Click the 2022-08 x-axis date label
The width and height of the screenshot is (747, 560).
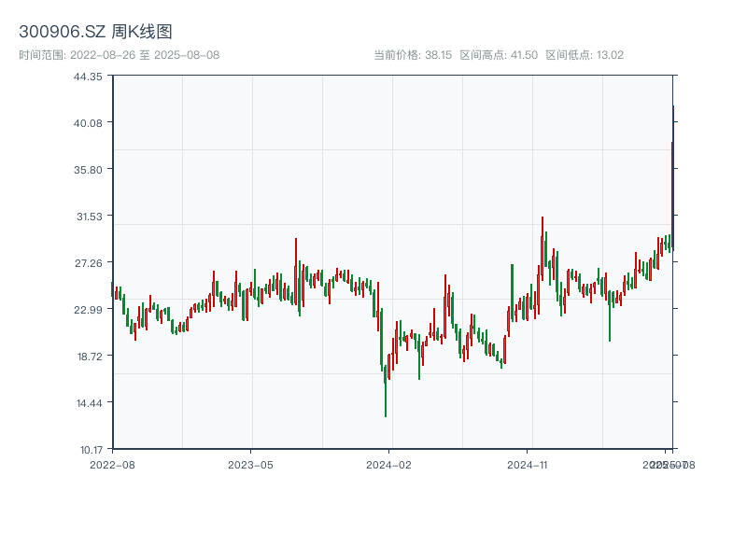click(112, 464)
